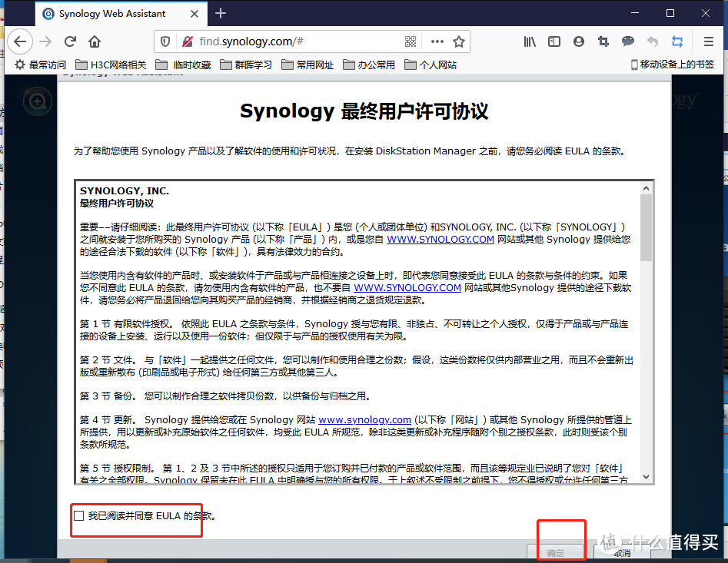Click the QR code icon in address bar

(411, 41)
